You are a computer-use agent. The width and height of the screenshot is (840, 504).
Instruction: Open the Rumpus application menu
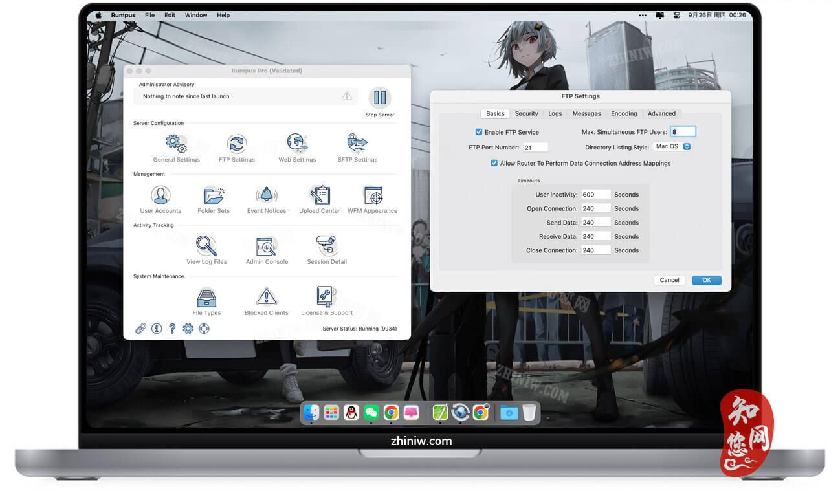[x=123, y=15]
